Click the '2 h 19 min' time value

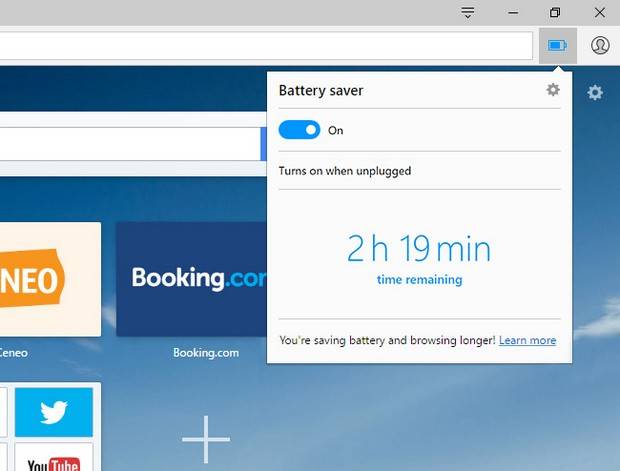(x=419, y=248)
